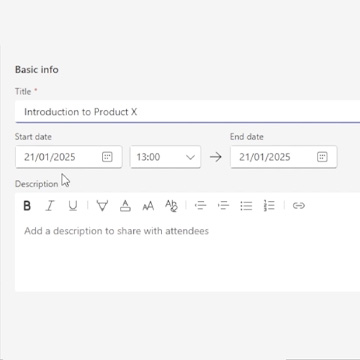Screen dimensions: 360x360
Task: Open the font size tool
Action: click(148, 206)
